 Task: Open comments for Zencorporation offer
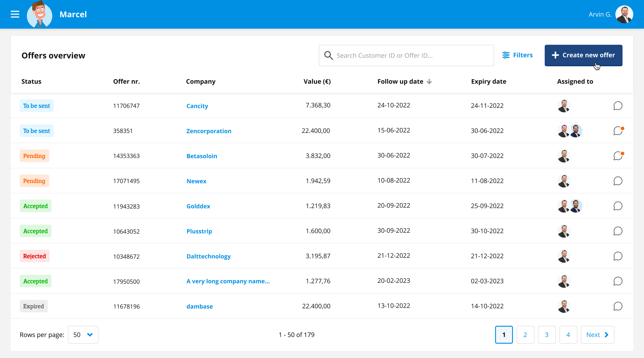click(x=618, y=131)
